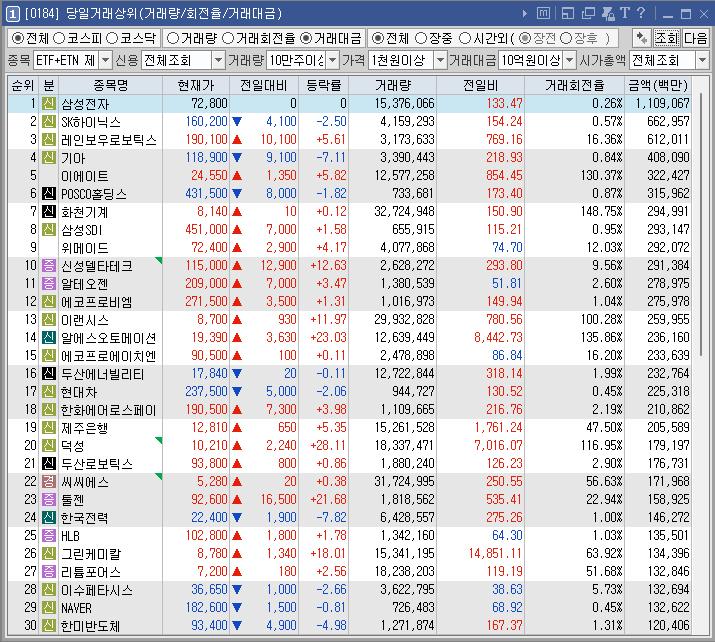Click the down arrow on SK하이닉스 row

pyautogui.click(x=237, y=121)
